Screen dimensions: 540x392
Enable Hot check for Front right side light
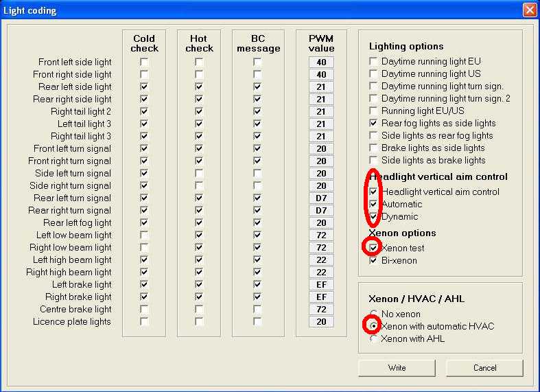[199, 74]
